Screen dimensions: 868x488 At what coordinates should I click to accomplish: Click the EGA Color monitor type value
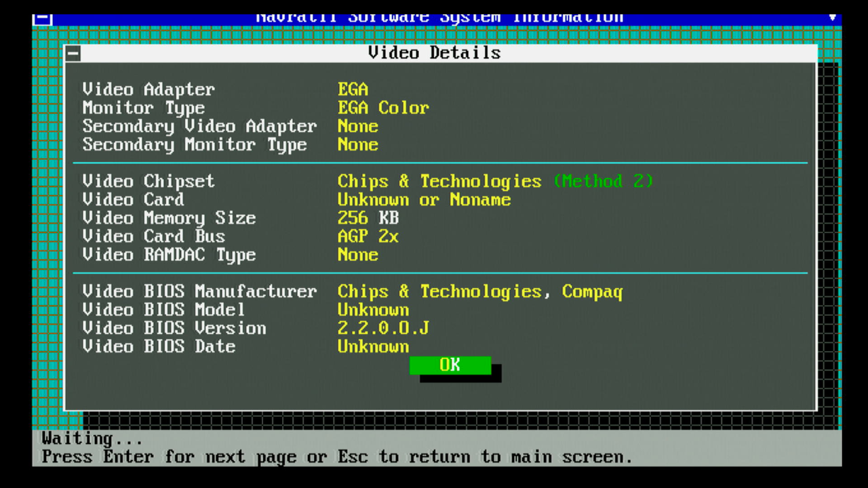click(x=383, y=108)
